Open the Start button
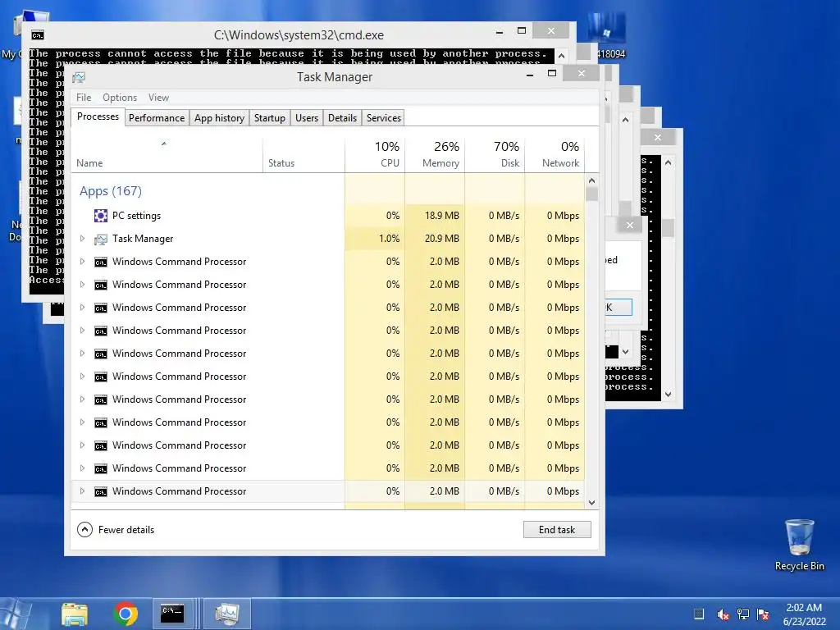The image size is (840, 630). [x=16, y=614]
